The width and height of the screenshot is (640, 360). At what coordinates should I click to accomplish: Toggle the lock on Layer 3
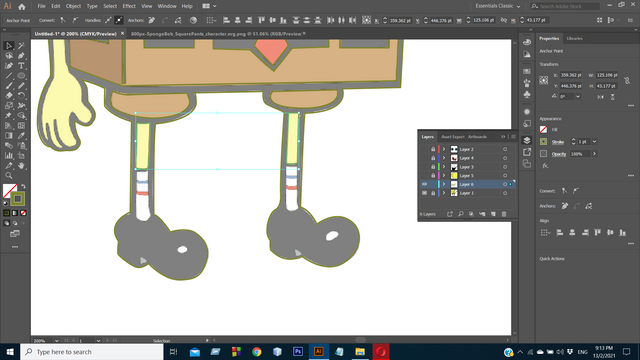tap(433, 167)
